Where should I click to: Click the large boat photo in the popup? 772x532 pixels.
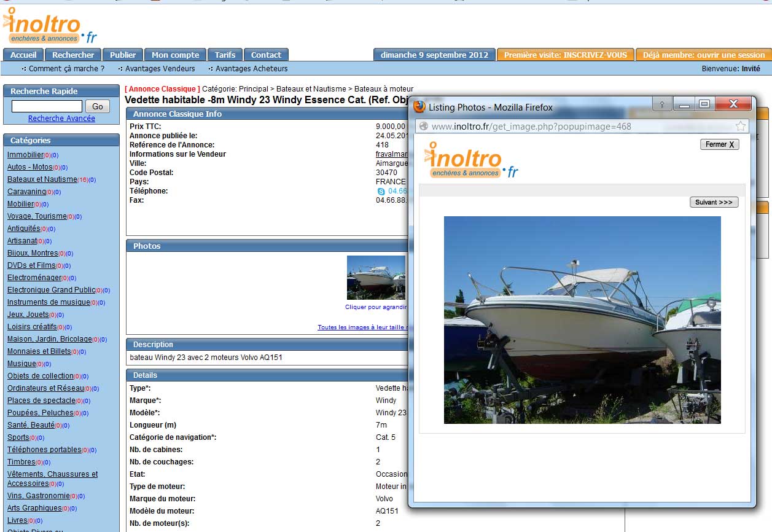click(x=582, y=320)
